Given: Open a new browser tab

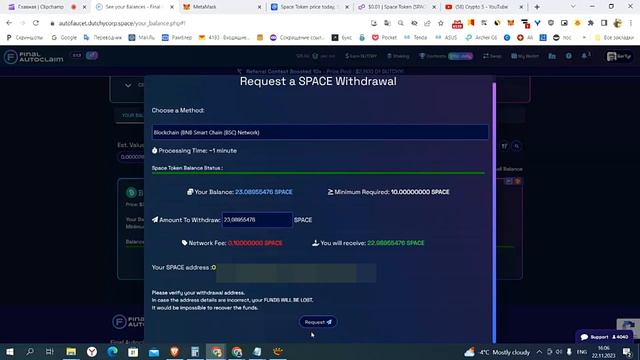Looking at the screenshot, I should point(537,7).
